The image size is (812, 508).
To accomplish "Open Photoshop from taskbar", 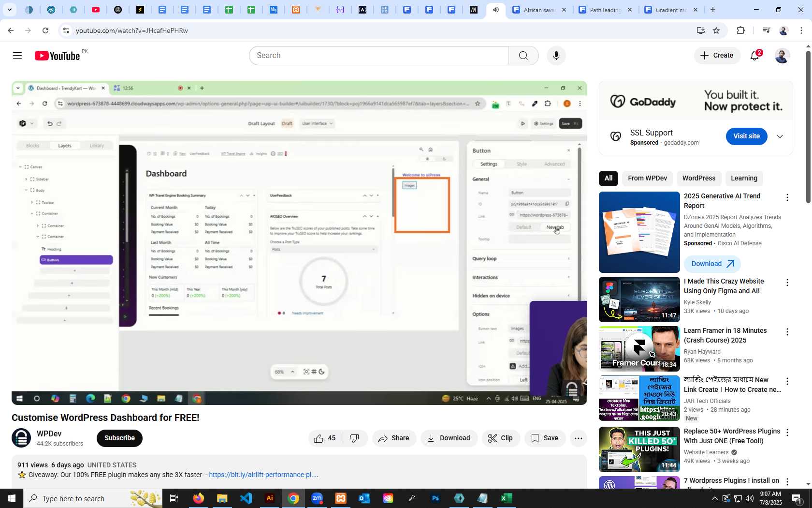I will pos(435,498).
